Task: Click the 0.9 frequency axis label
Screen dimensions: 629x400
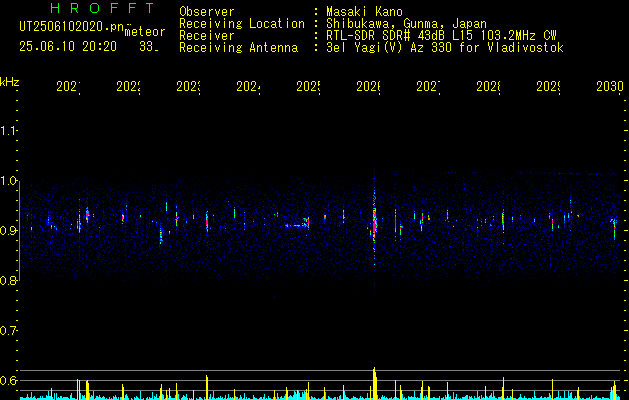Action: point(9,230)
